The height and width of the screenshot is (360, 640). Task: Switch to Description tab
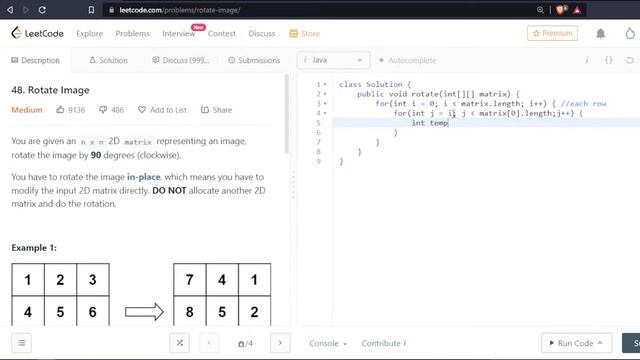click(36, 60)
